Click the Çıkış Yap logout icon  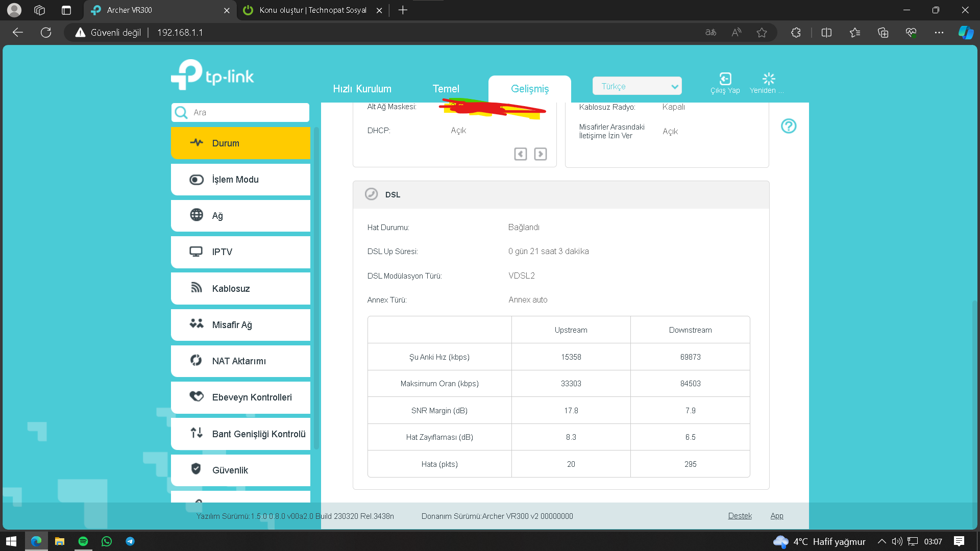[x=725, y=79]
